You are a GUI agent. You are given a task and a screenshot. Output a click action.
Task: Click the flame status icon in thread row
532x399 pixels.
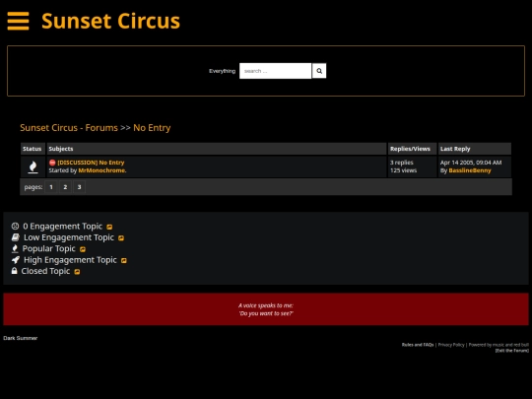tap(33, 166)
